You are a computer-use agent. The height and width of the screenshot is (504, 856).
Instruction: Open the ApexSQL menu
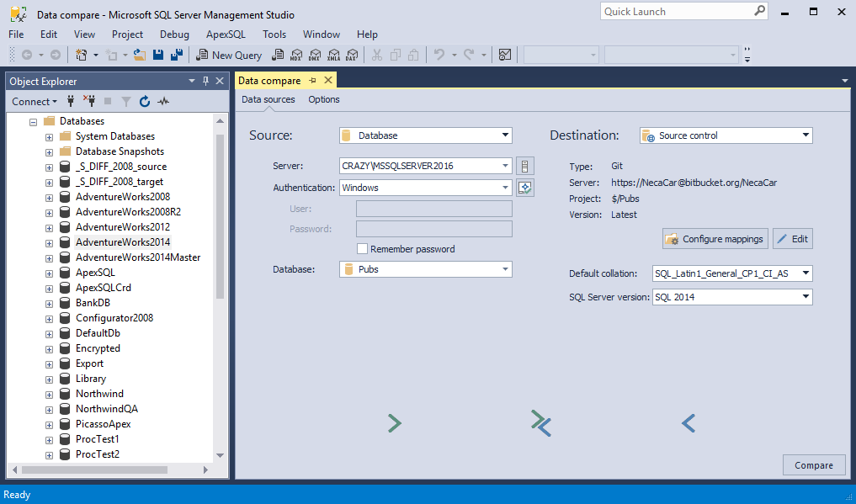226,34
